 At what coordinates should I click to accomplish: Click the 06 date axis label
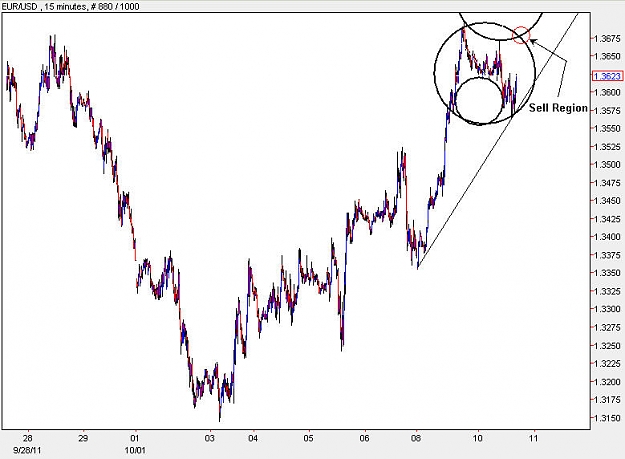coord(364,438)
